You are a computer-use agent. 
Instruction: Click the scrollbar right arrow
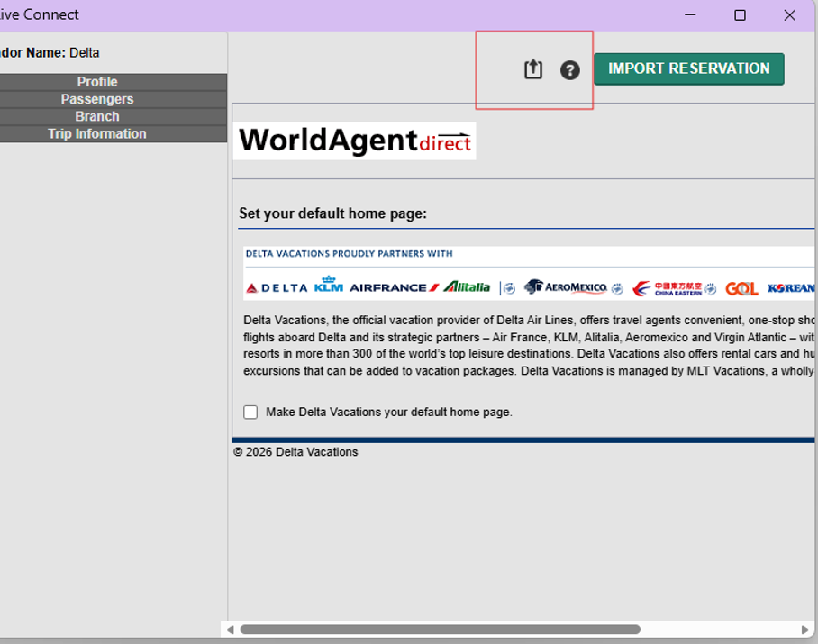[x=804, y=630]
